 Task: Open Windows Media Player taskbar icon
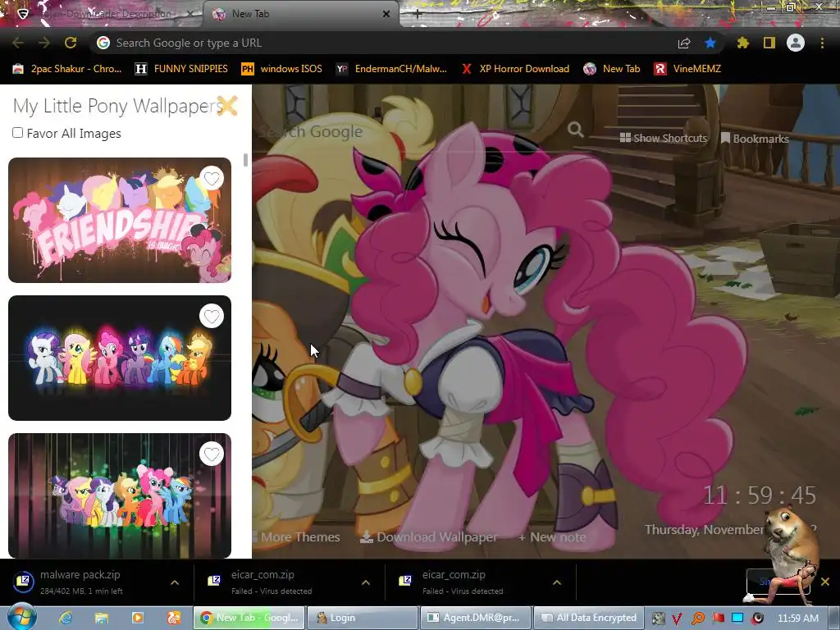tap(137, 618)
